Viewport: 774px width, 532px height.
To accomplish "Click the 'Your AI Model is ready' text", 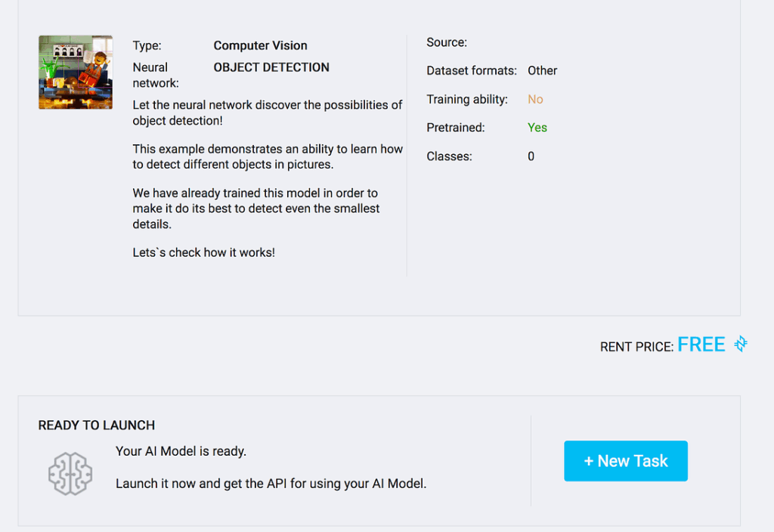I will 181,451.
